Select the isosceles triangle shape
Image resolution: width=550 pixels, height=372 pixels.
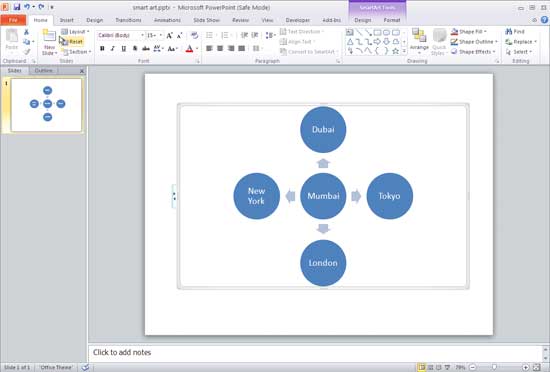click(350, 42)
